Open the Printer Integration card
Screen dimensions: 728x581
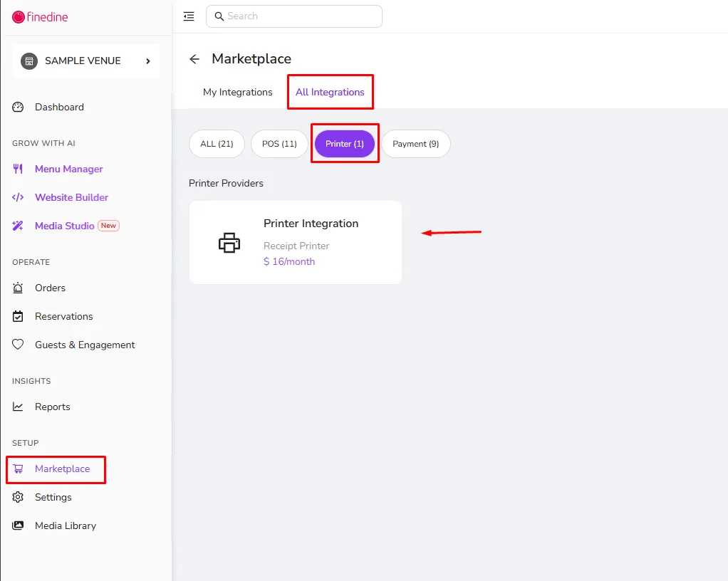(296, 242)
